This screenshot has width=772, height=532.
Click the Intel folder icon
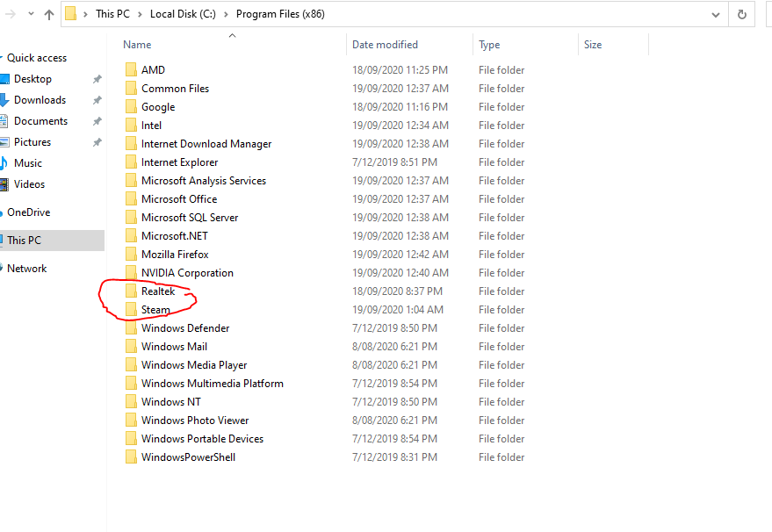pos(131,125)
